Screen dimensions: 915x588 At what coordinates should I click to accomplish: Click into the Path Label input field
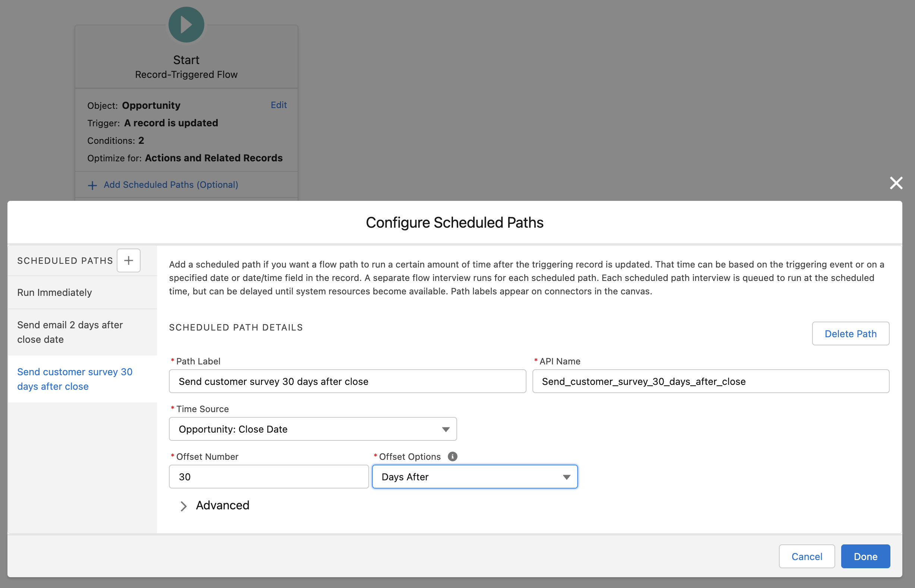click(347, 381)
